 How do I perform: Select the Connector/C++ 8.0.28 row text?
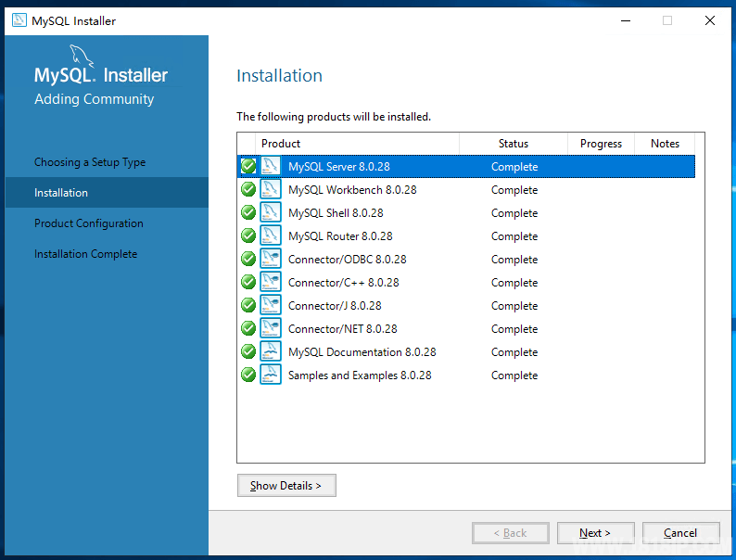click(344, 282)
